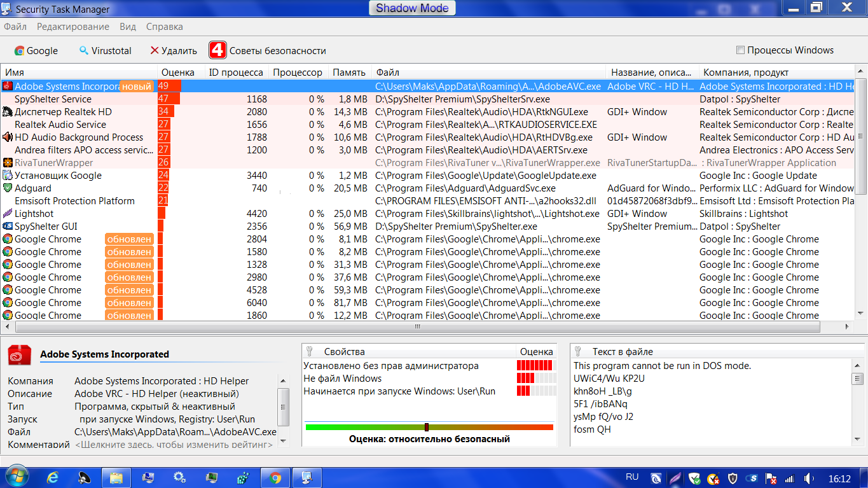Click the volume speaker tray icon
This screenshot has height=488, width=868.
[809, 478]
